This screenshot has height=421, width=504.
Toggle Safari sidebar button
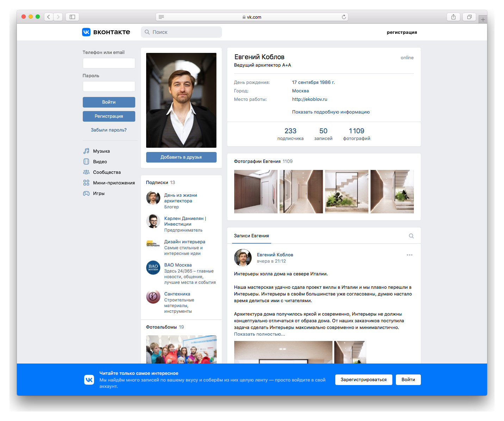point(72,17)
